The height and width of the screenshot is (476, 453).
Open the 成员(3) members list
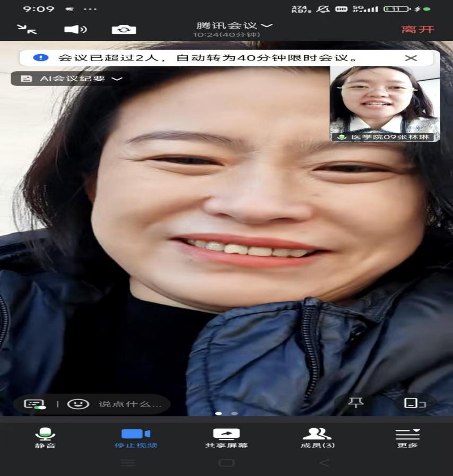tap(317, 437)
